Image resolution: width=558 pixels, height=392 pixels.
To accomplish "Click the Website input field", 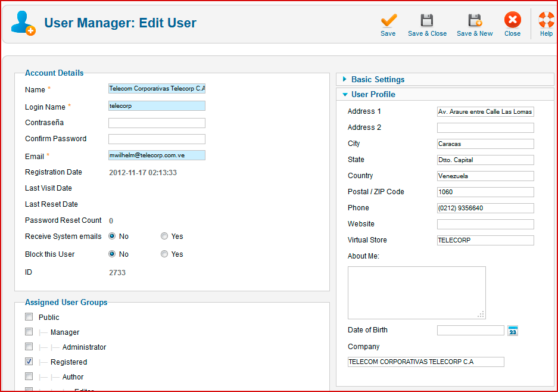I will tap(485, 225).
